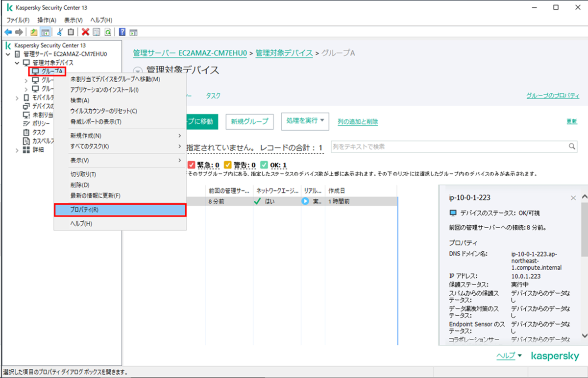Open the 操作(A) menu
The image size is (588, 378).
[47, 20]
